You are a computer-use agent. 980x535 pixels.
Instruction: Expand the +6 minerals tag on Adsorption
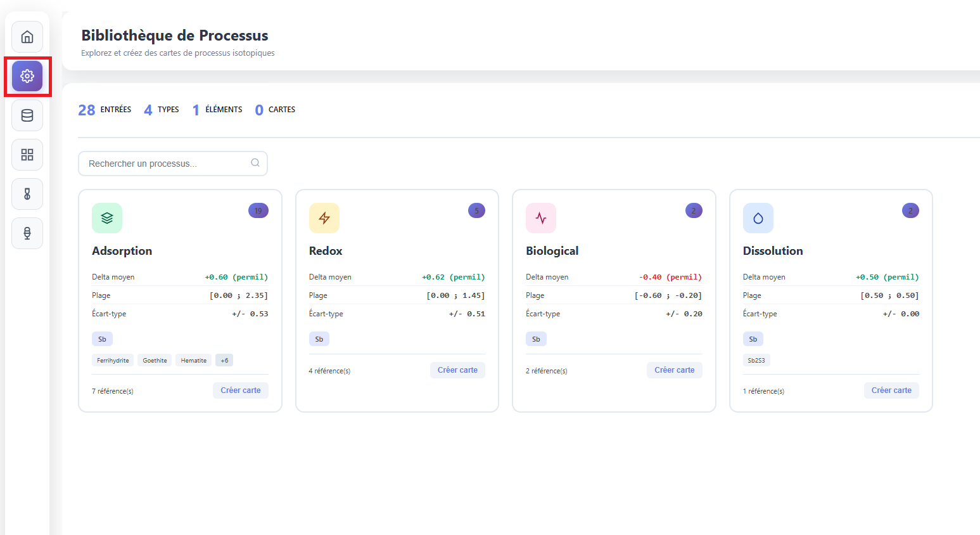click(224, 359)
